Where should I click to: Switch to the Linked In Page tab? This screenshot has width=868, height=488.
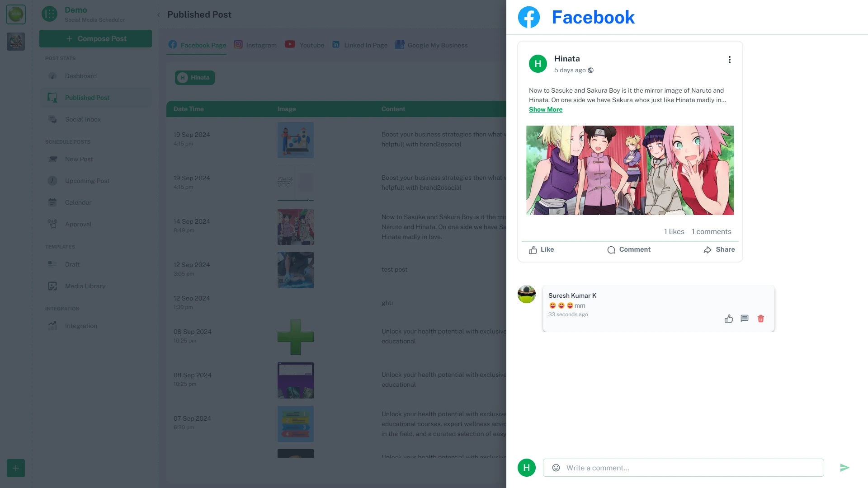pos(360,45)
